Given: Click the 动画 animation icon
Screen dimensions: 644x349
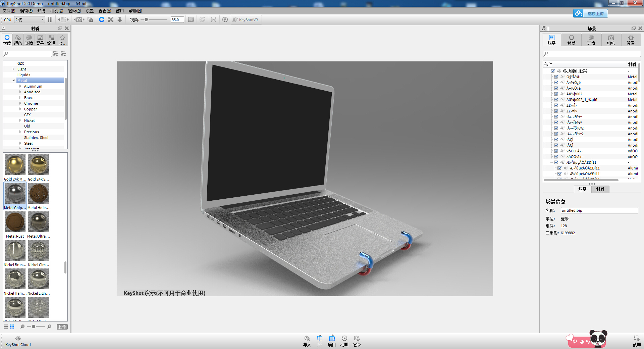Looking at the screenshot, I should coord(344,341).
